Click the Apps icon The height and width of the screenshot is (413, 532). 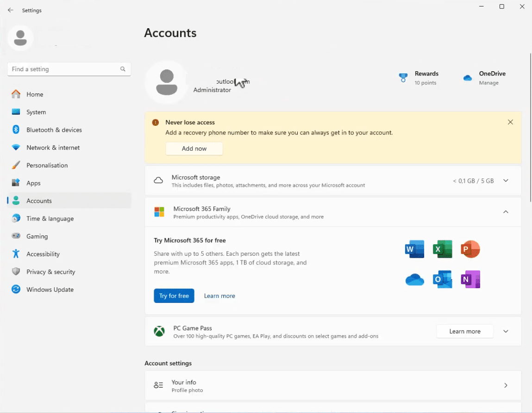(16, 183)
